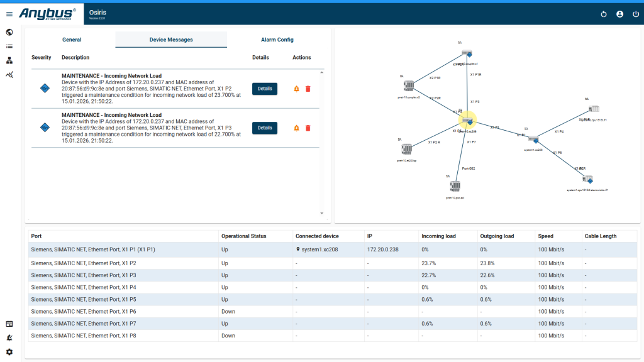Click the 22.6% outgoing load value

[x=487, y=275]
